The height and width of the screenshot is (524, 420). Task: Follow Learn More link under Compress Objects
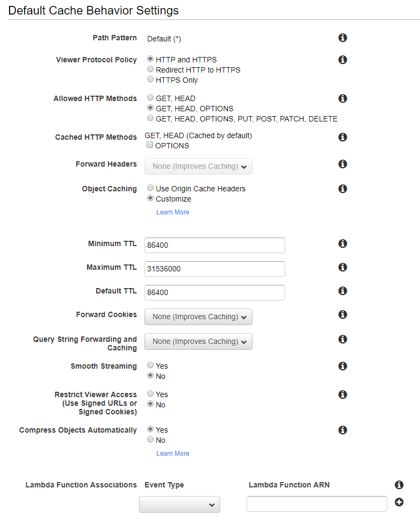pyautogui.click(x=173, y=454)
